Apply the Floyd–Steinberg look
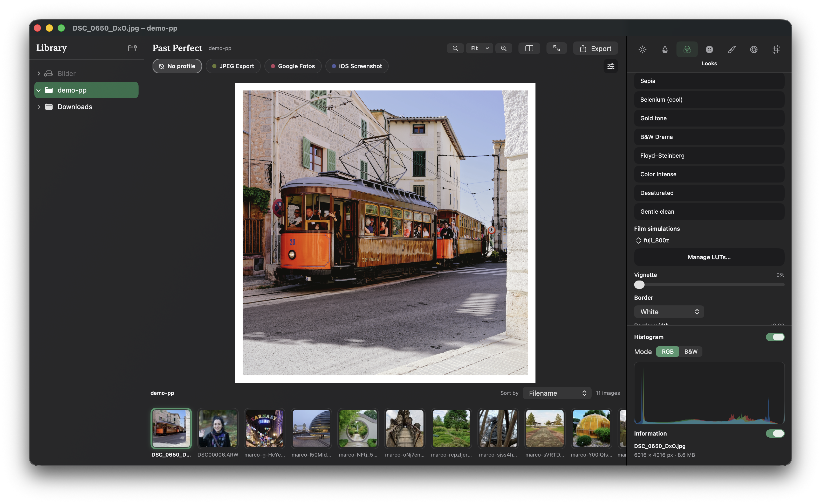The image size is (821, 504). (709, 156)
